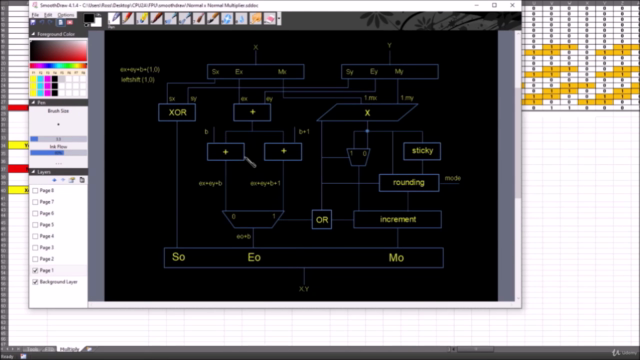Click the new page document icon

coord(60,23)
